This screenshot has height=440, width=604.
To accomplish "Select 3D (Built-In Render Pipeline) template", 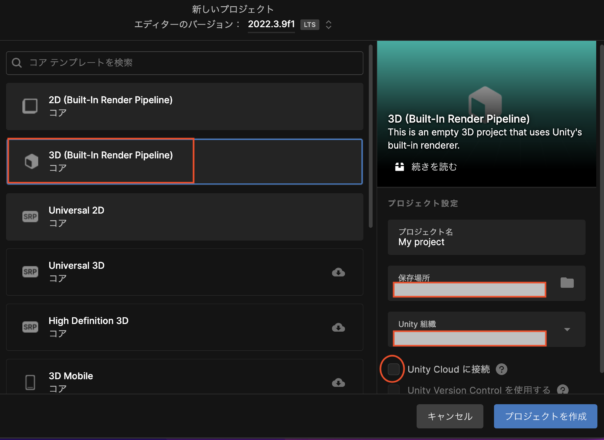I will (185, 161).
